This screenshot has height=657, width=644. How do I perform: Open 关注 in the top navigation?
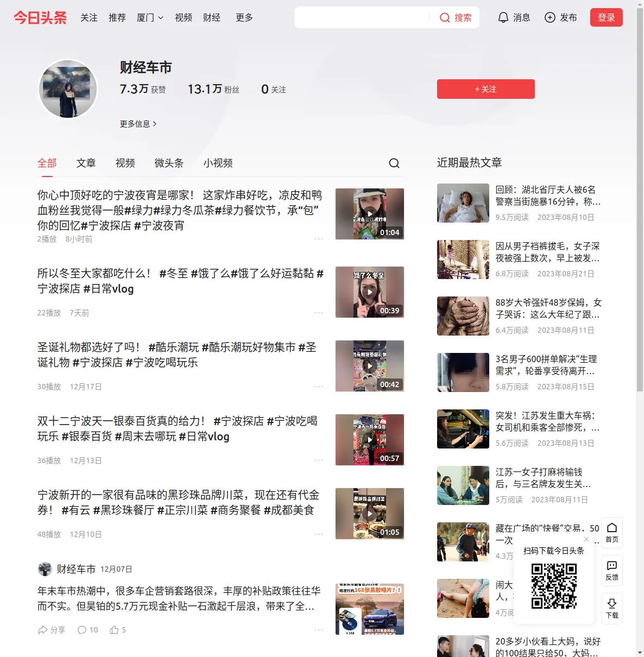tap(89, 17)
